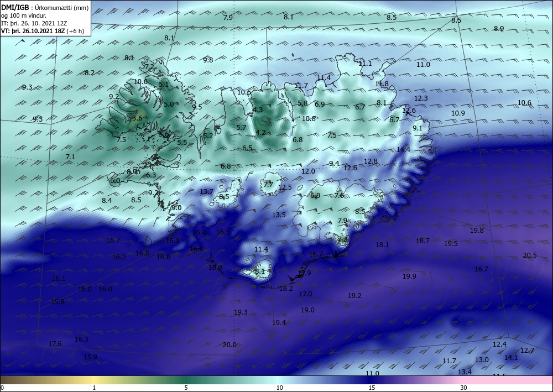The width and height of the screenshot is (553, 392).
Task: Click the 20.0 value on the map
Action: point(229,345)
